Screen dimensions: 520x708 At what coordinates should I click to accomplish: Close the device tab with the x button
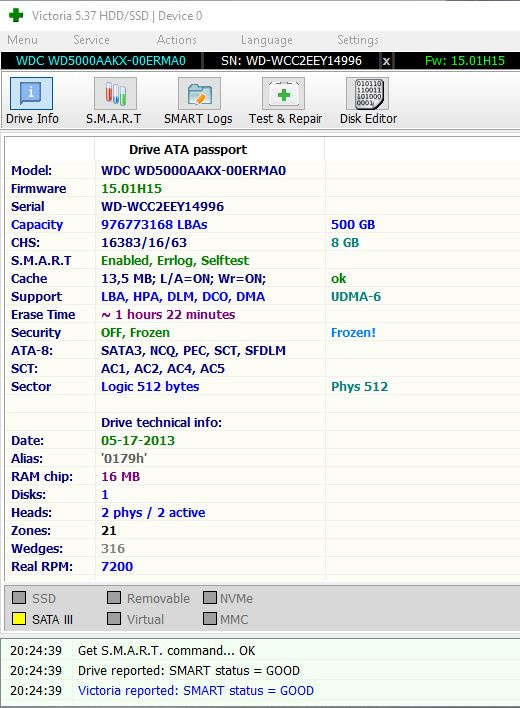pos(386,61)
